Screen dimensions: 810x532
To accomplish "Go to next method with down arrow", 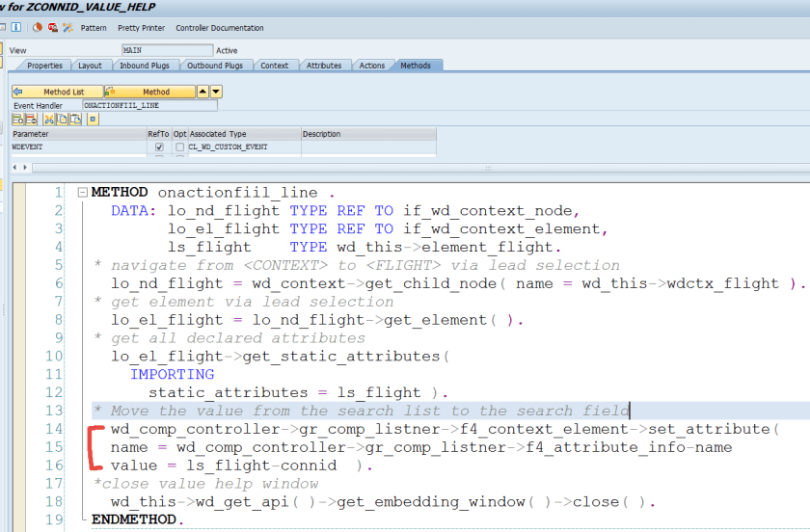I will (x=216, y=92).
